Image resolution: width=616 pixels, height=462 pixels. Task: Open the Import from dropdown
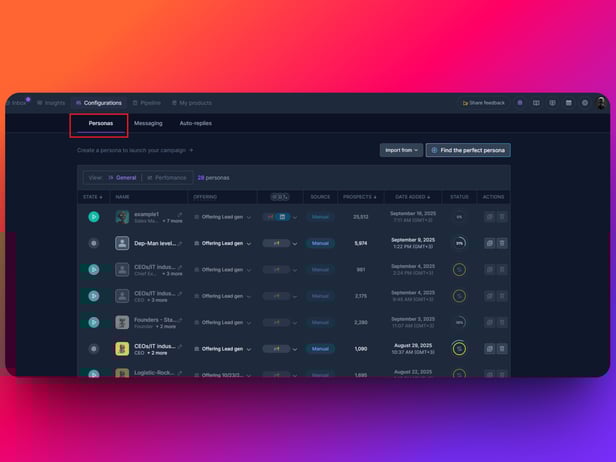[401, 150]
